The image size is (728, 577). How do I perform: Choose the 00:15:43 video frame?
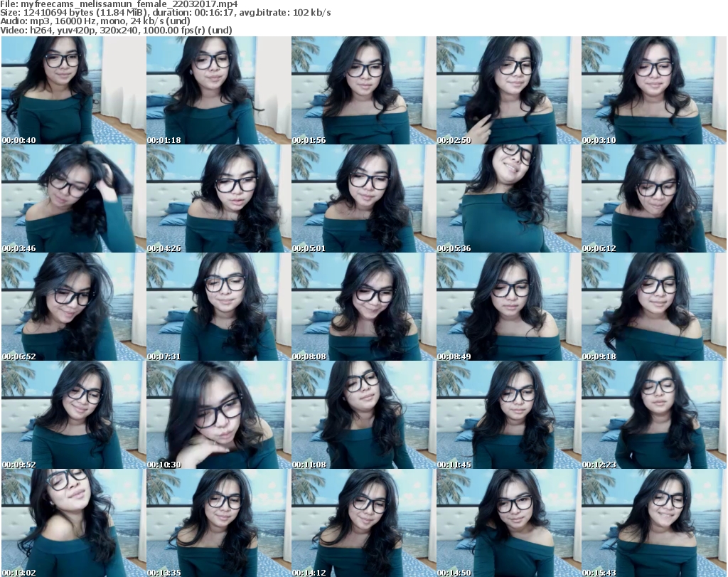pyautogui.click(x=654, y=523)
